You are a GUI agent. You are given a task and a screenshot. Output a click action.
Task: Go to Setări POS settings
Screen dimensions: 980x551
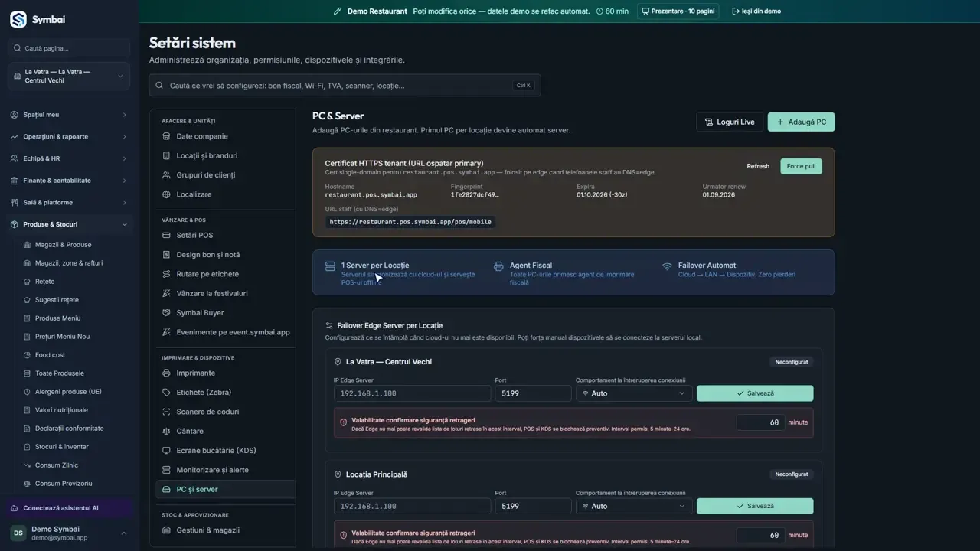point(194,236)
